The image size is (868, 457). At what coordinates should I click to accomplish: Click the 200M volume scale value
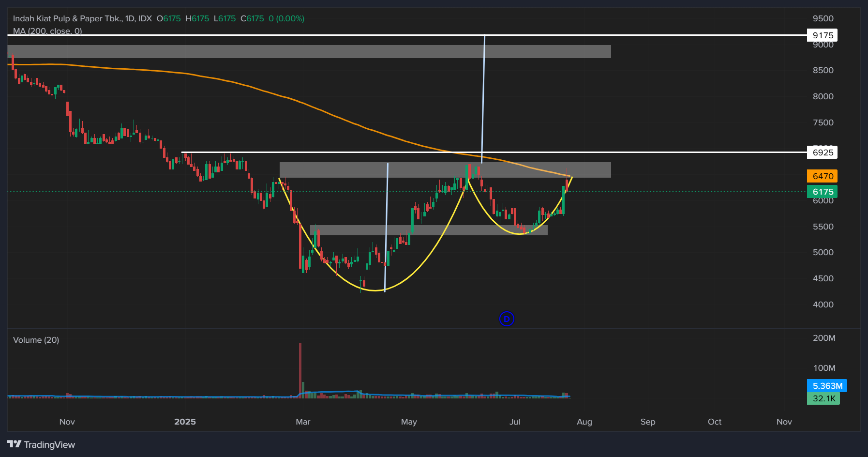tap(824, 338)
